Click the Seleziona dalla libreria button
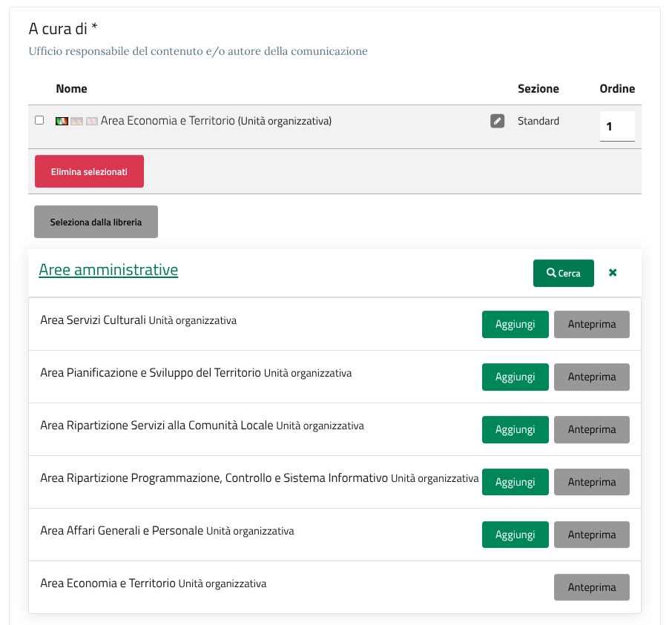 [96, 222]
